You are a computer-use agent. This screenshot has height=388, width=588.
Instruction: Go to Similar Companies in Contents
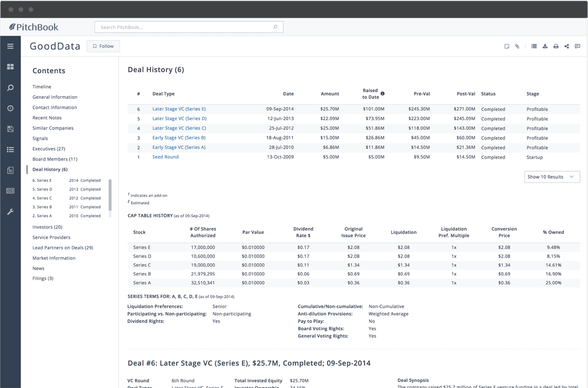click(53, 128)
